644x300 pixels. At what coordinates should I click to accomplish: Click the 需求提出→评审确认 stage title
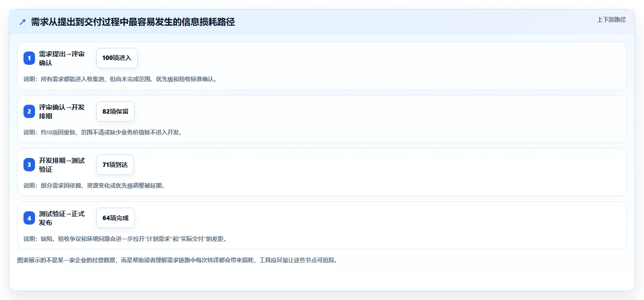[62, 58]
